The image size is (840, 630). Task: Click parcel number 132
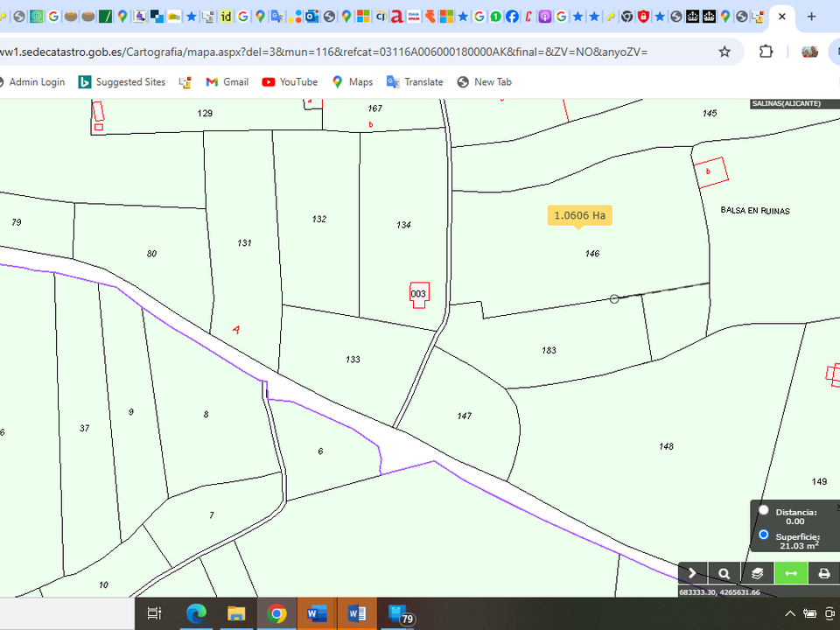pyautogui.click(x=319, y=219)
